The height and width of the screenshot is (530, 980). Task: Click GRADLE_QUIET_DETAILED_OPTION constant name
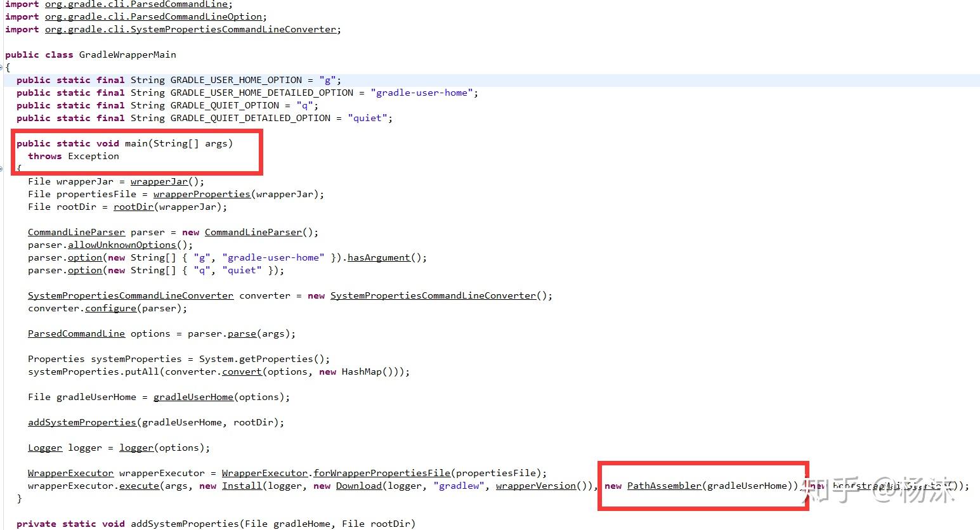click(251, 118)
